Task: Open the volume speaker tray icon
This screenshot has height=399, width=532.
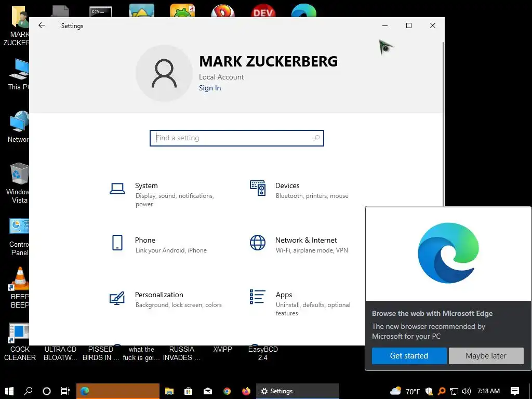Action: point(467,391)
